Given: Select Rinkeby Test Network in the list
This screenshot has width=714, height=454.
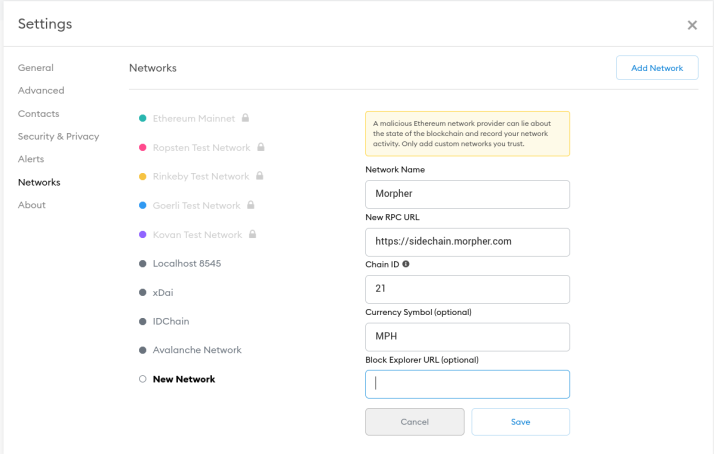Looking at the screenshot, I should tap(201, 176).
